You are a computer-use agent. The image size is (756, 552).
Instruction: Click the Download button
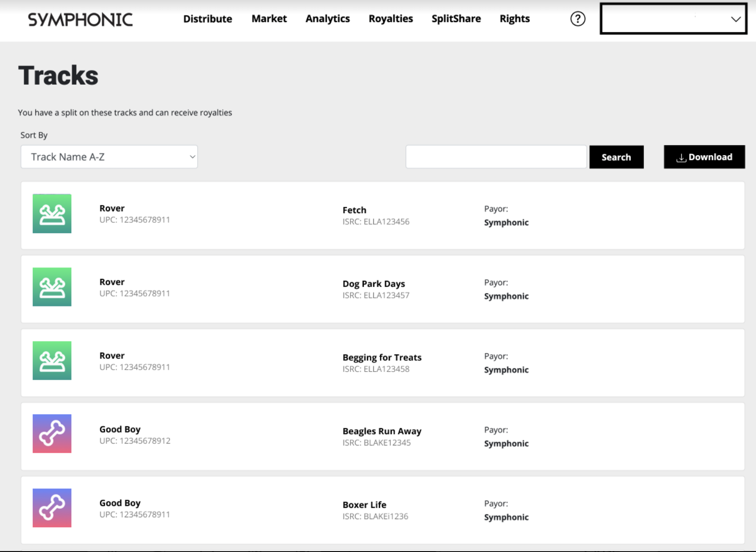click(704, 157)
